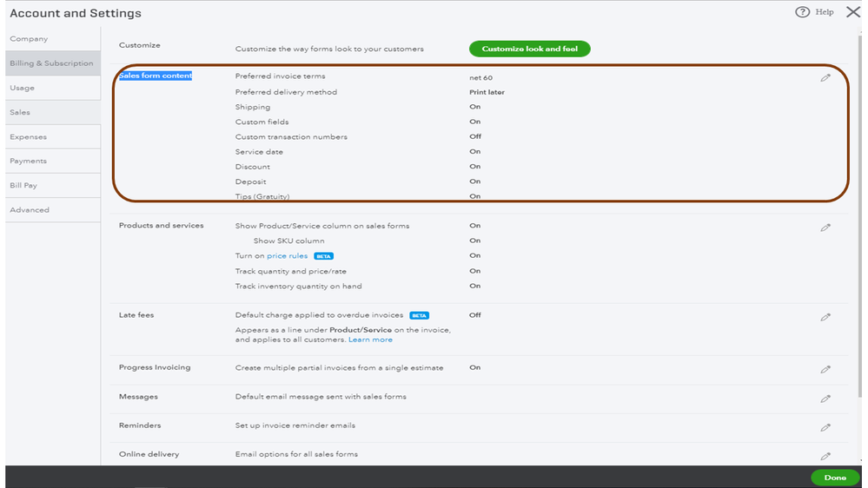The height and width of the screenshot is (488, 868).
Task: Click Track quantity and price/rate setting
Action: pyautogui.click(x=290, y=271)
